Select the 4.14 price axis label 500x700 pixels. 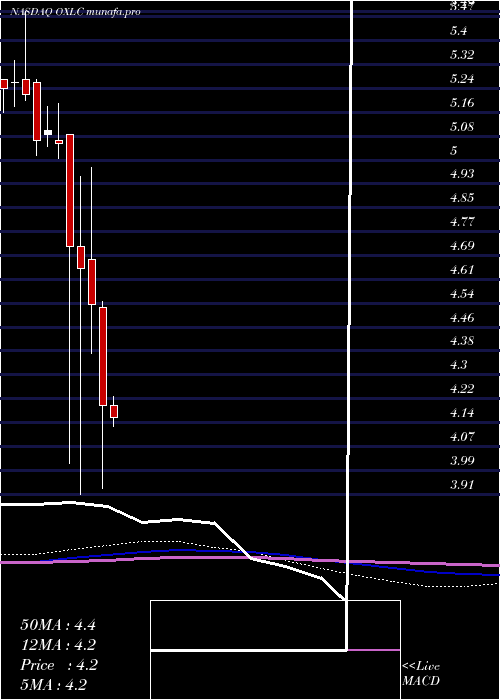click(462, 413)
